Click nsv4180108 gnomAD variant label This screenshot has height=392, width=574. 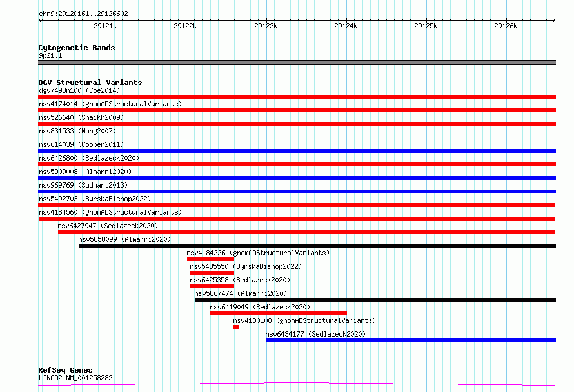point(304,320)
